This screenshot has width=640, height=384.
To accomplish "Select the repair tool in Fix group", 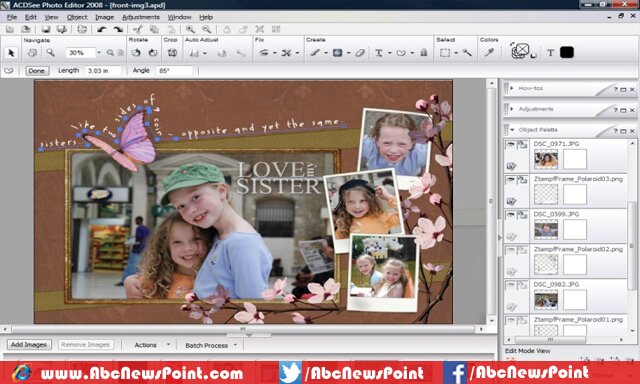I will click(x=286, y=53).
